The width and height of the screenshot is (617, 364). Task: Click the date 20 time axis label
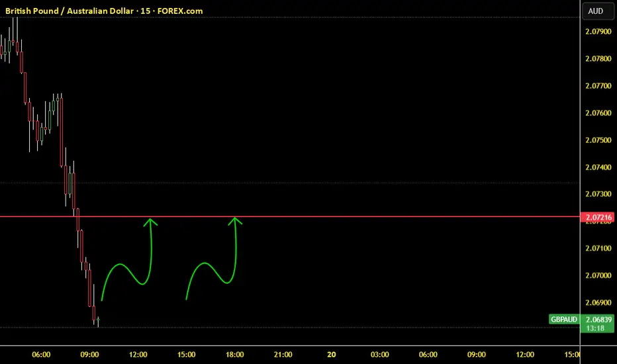(x=331, y=355)
